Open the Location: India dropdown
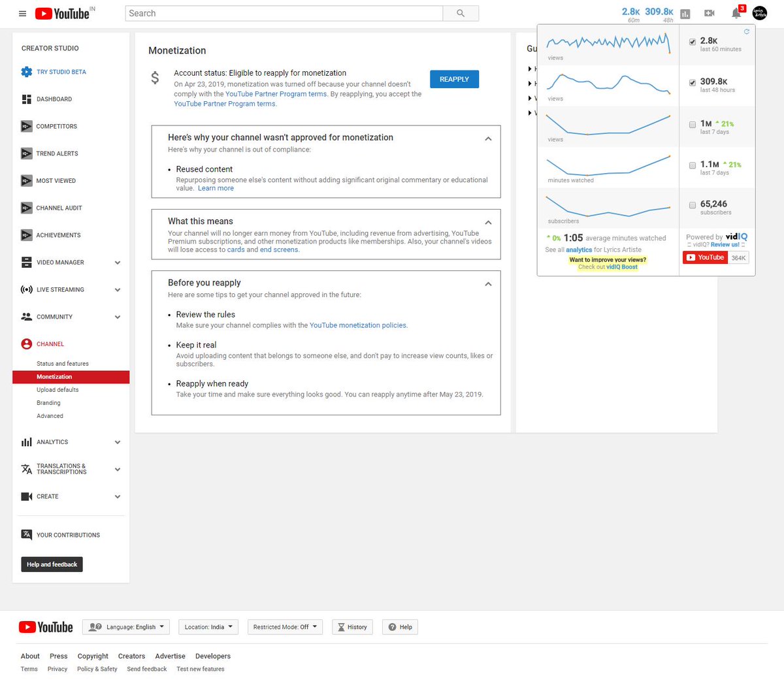Screen dimensions: 784x689 click(x=208, y=627)
